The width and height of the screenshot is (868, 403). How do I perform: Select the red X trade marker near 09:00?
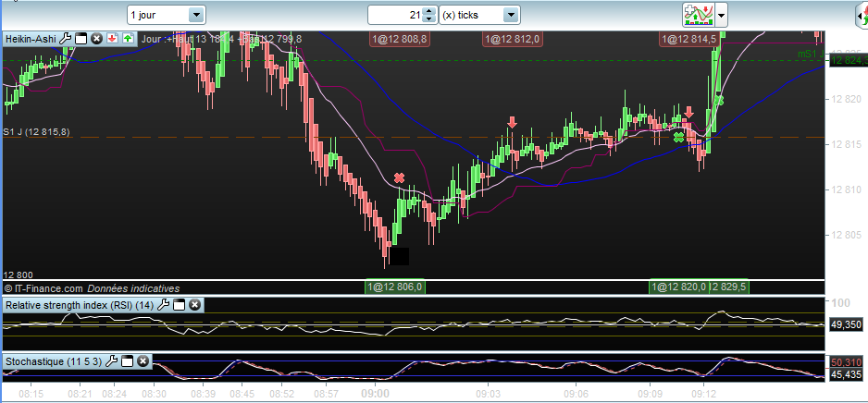pyautogui.click(x=399, y=178)
